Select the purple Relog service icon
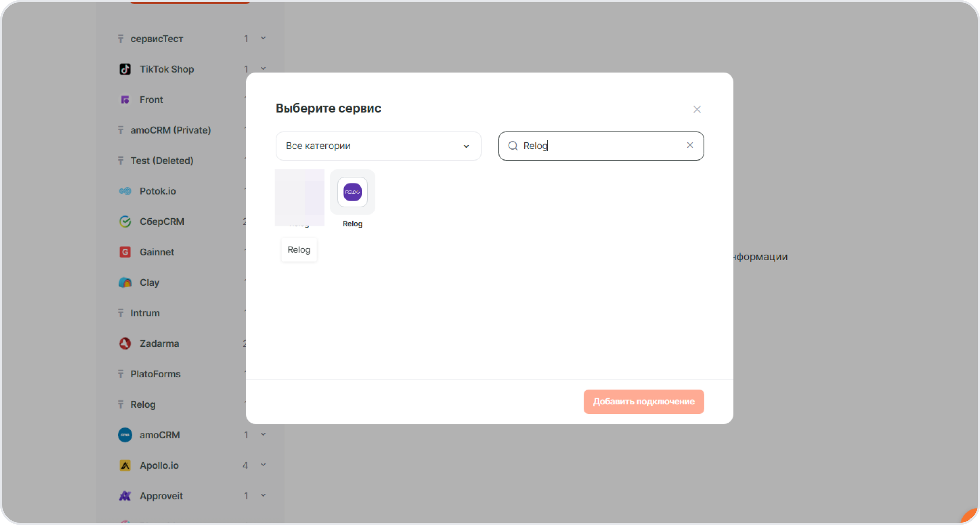This screenshot has width=980, height=525. click(x=352, y=192)
